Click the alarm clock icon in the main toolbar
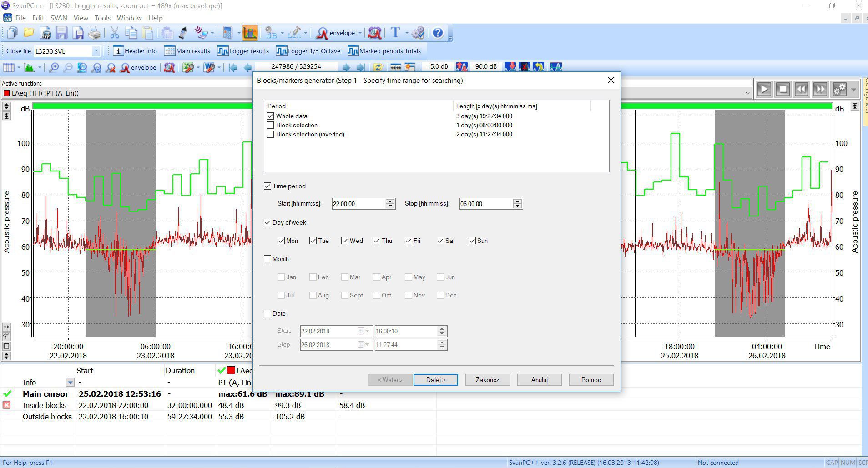 coord(374,33)
